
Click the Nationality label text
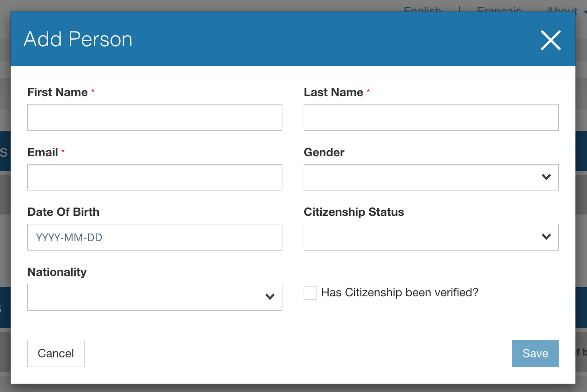[57, 272]
